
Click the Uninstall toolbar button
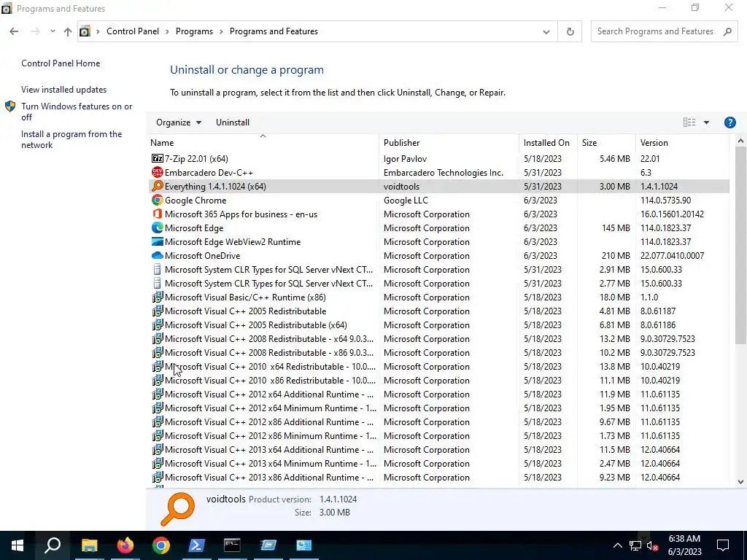(233, 122)
